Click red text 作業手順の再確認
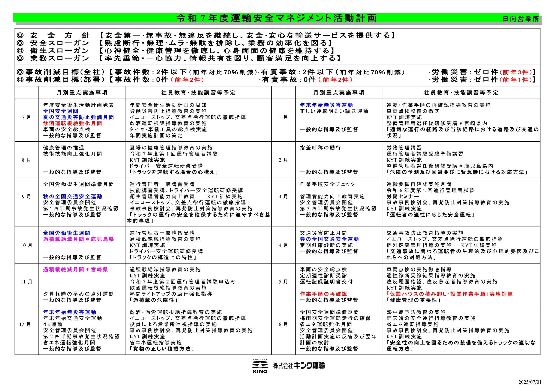Viewport: 555px width, 392px height. 323,294
